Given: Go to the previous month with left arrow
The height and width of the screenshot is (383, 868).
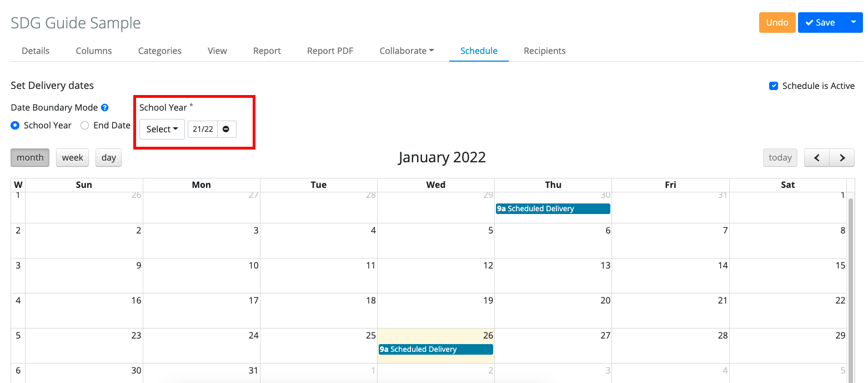Looking at the screenshot, I should pos(816,157).
